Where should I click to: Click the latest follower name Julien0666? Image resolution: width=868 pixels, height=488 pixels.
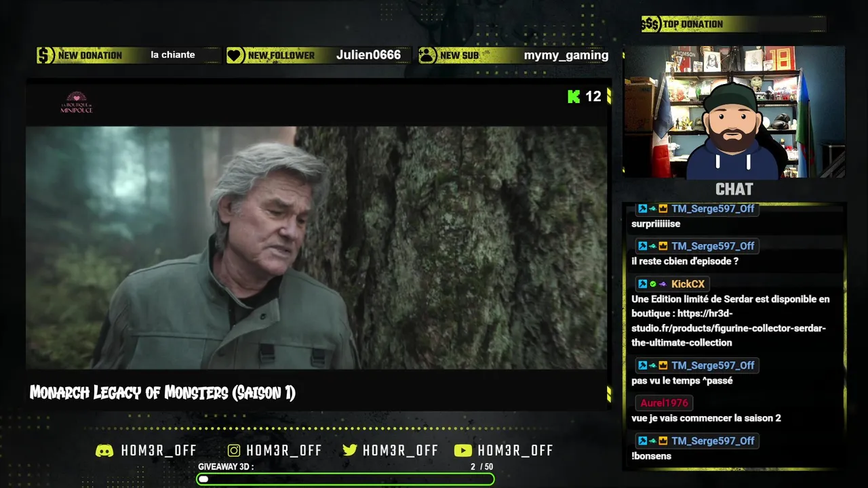pos(368,56)
